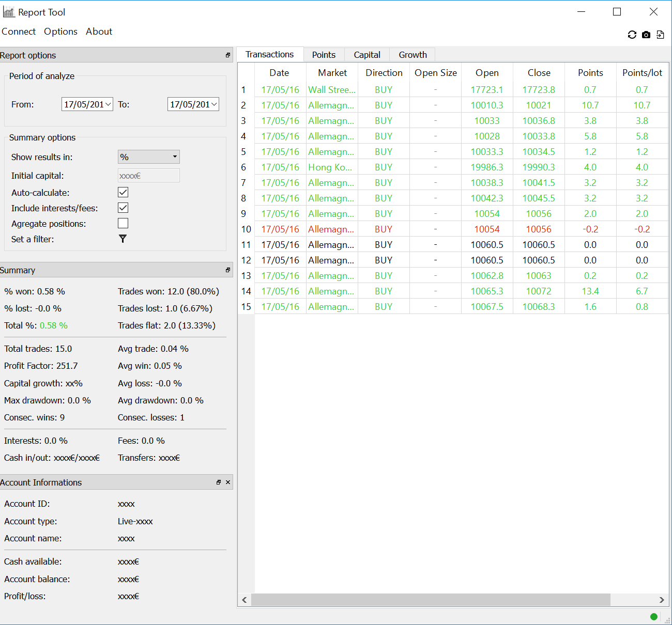Click the camera screenshot icon
672x625 pixels.
point(646,35)
